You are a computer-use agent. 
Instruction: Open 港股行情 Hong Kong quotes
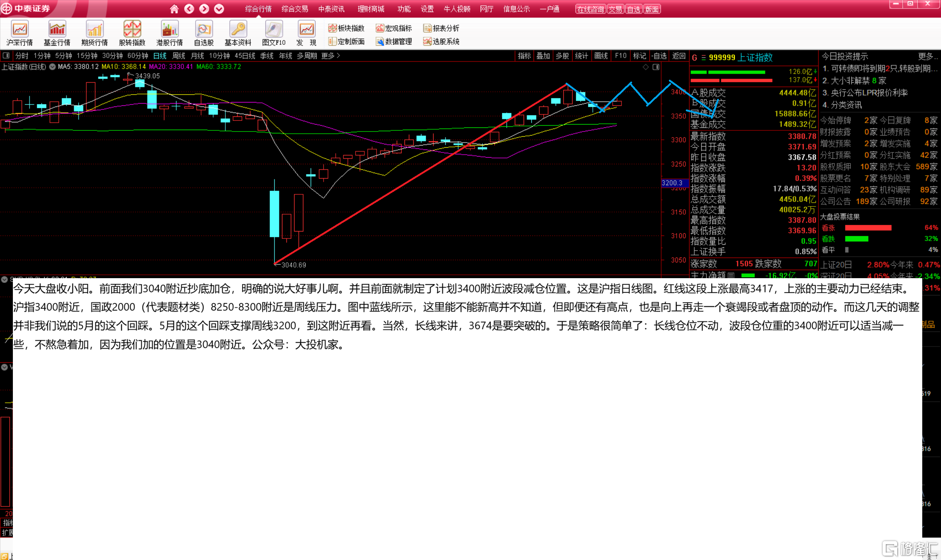click(170, 33)
